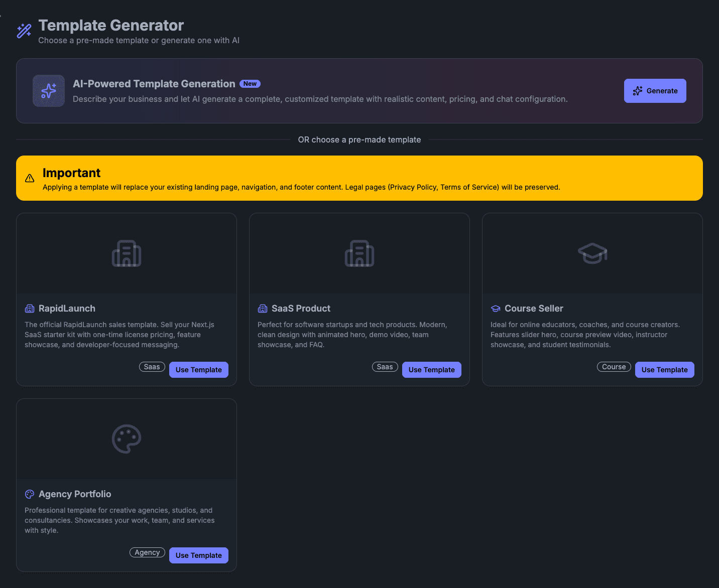This screenshot has width=719, height=588.
Task: Click the warning triangle in the Important notice
Action: [x=29, y=178]
